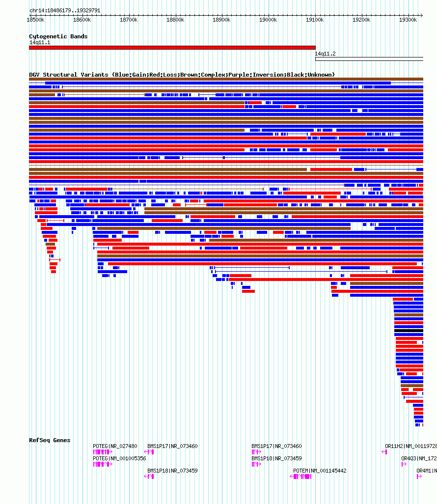Image resolution: width=437 pixels, height=504 pixels.
Task: Click the 18900k ruler label
Action: coord(222,20)
